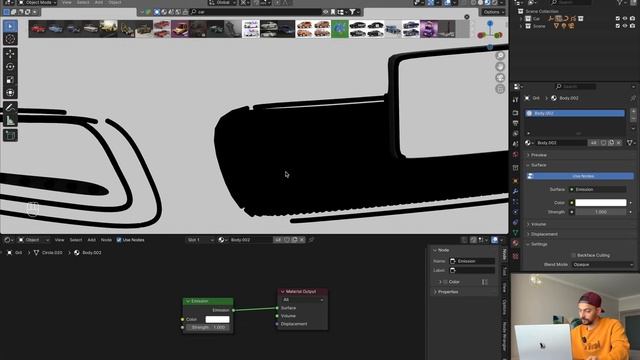The height and width of the screenshot is (360, 640).
Task: Expand the Scene collection in outliner
Action: pos(521,26)
